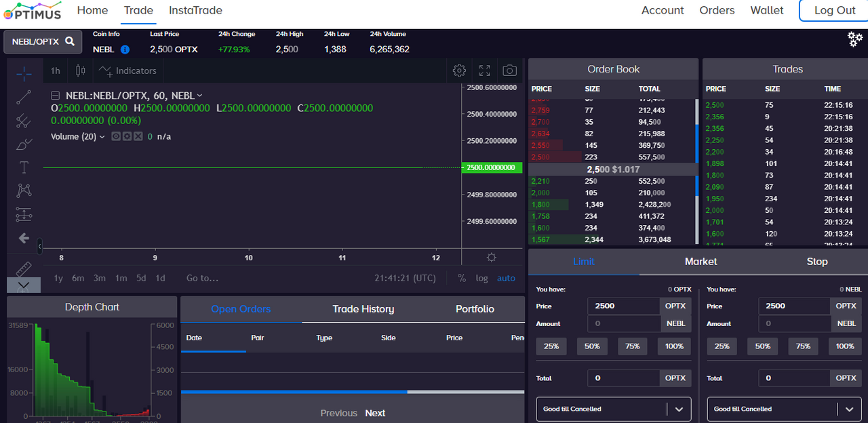
Task: Collapse the chart legend box
Action: point(56,96)
